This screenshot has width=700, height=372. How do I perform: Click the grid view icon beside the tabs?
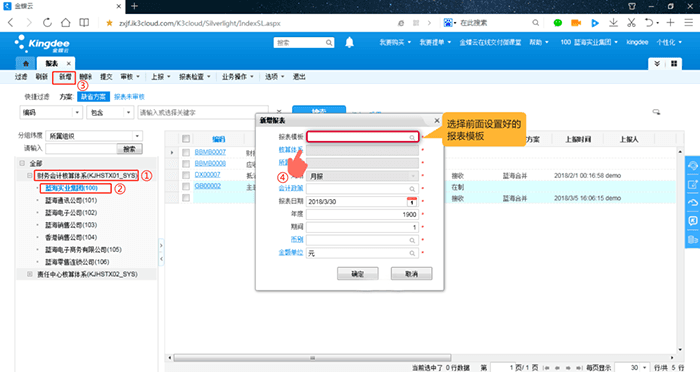[x=674, y=64]
